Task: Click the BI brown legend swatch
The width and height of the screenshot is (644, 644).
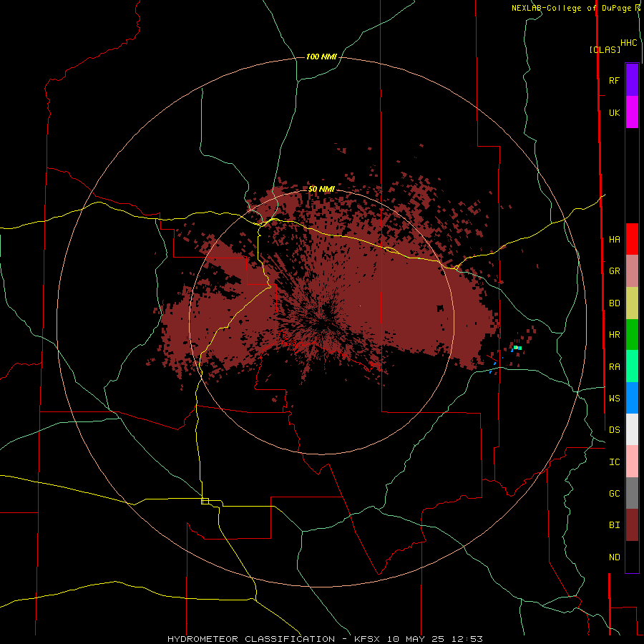Action: [x=632, y=525]
